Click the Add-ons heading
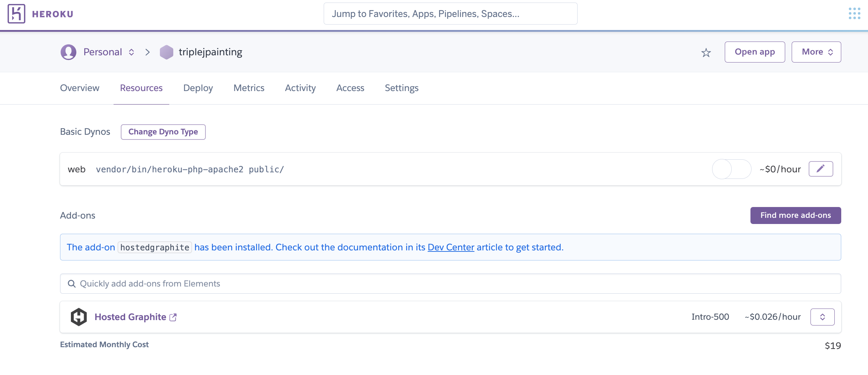The image size is (868, 375). 77,215
